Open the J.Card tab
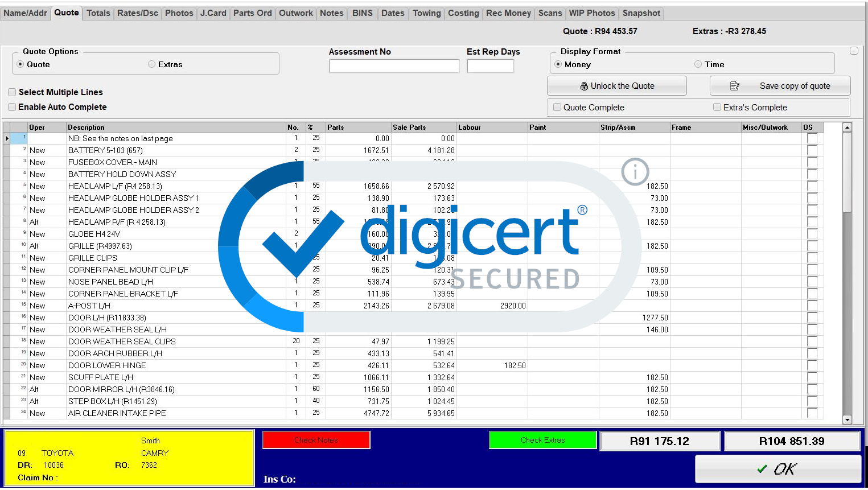The image size is (868, 490). pos(213,13)
